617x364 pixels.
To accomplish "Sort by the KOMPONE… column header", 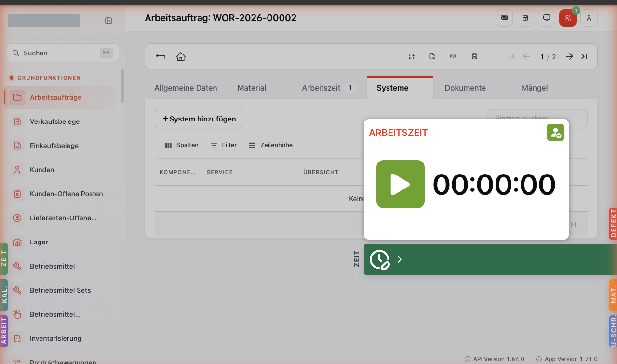I will [177, 172].
